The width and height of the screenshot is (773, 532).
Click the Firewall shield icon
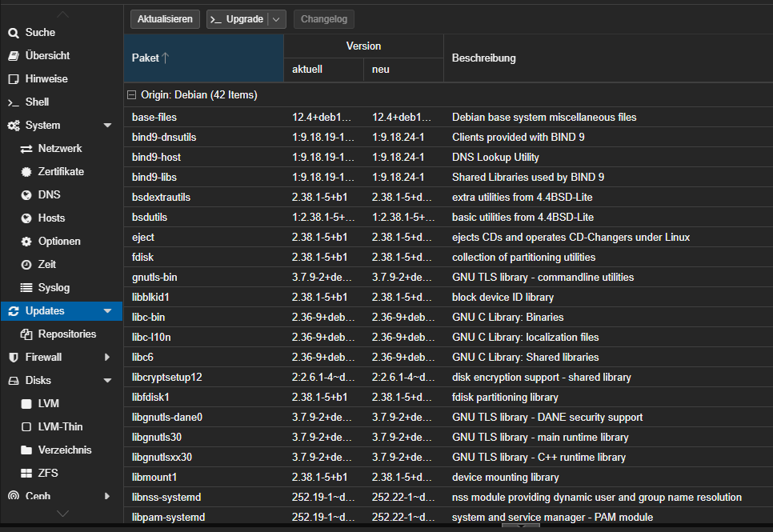(14, 358)
